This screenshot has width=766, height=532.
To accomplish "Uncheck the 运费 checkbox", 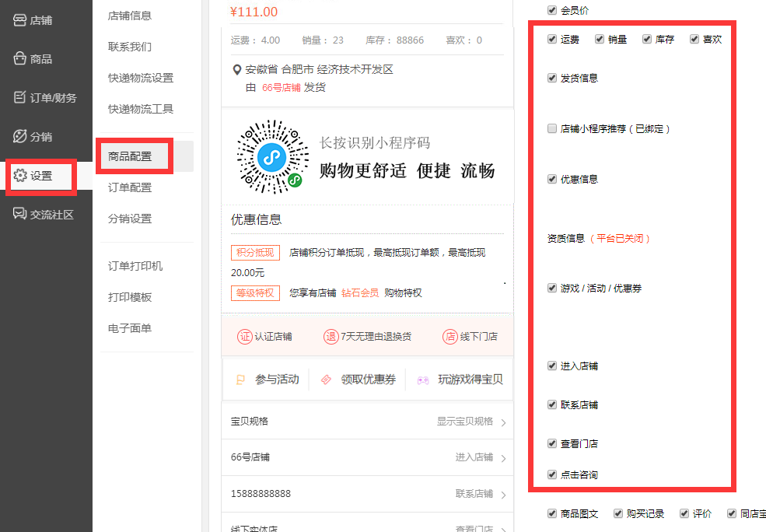I will (552, 39).
